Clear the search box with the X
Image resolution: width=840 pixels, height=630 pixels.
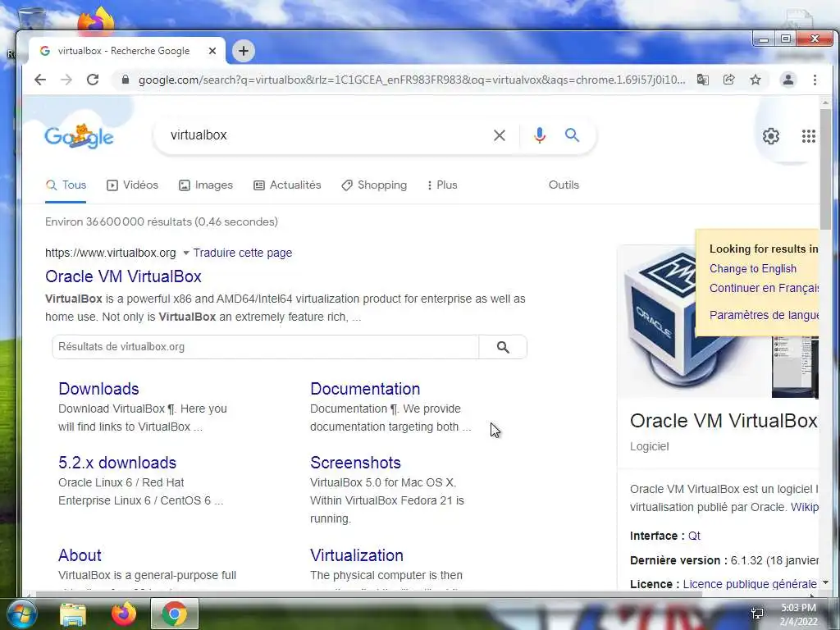500,135
